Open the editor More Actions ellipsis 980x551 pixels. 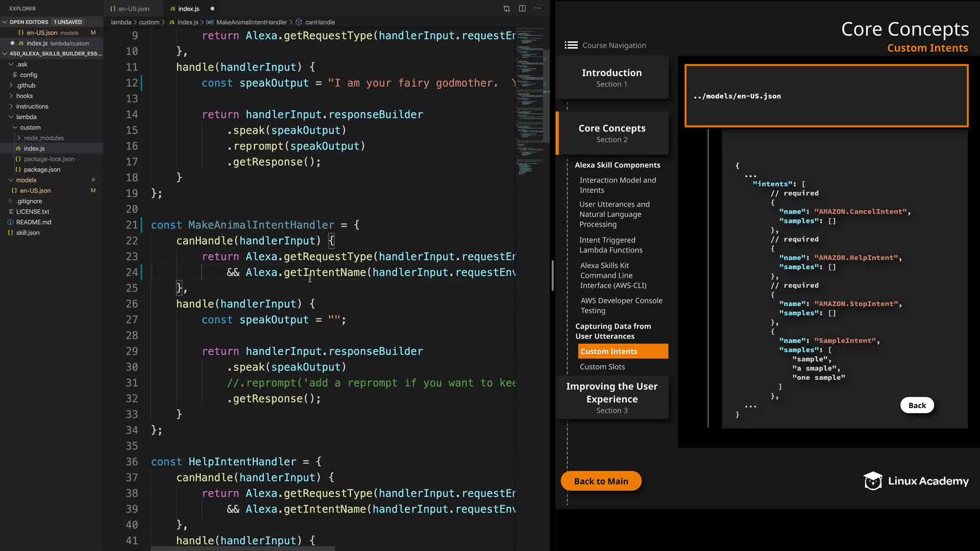[x=537, y=9]
